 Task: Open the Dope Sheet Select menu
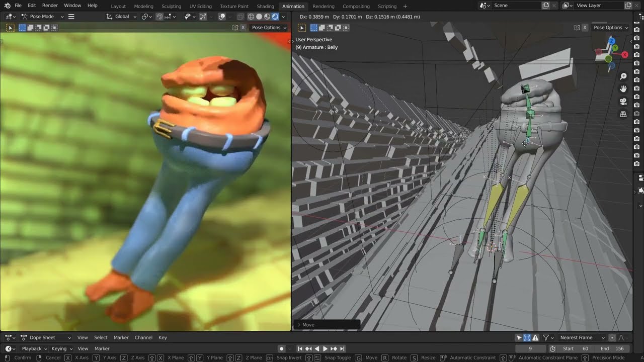pyautogui.click(x=101, y=337)
